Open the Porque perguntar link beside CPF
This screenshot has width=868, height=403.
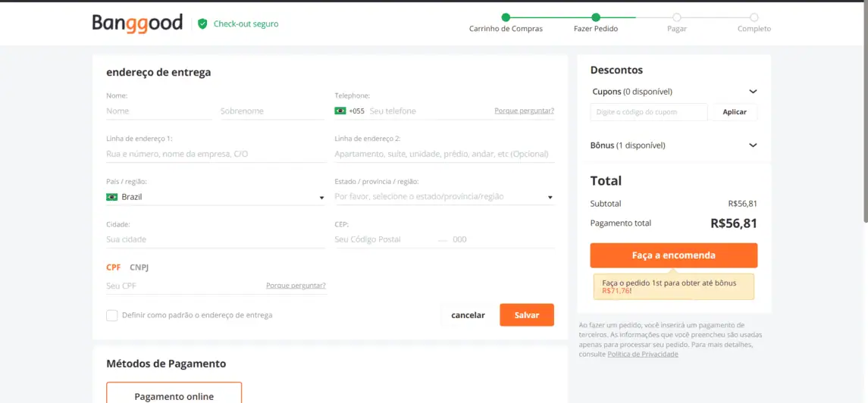click(296, 286)
